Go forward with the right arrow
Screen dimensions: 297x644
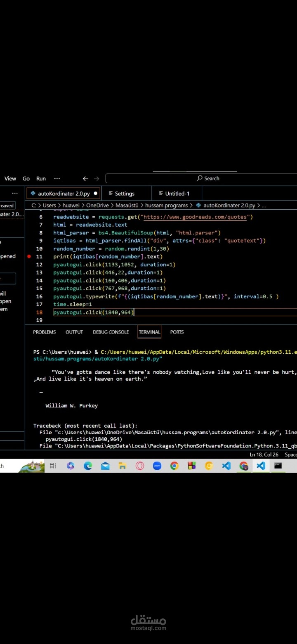pos(97,179)
